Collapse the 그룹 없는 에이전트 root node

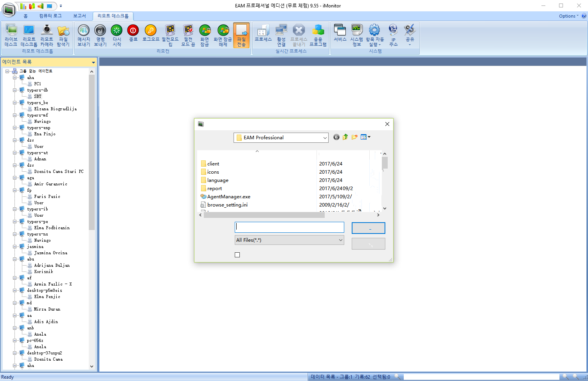[7, 71]
